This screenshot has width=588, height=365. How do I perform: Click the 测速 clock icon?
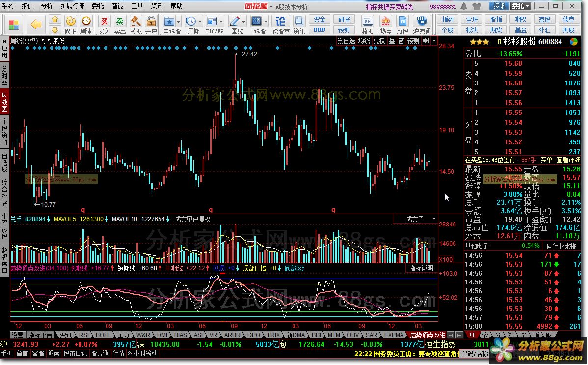pos(86,21)
